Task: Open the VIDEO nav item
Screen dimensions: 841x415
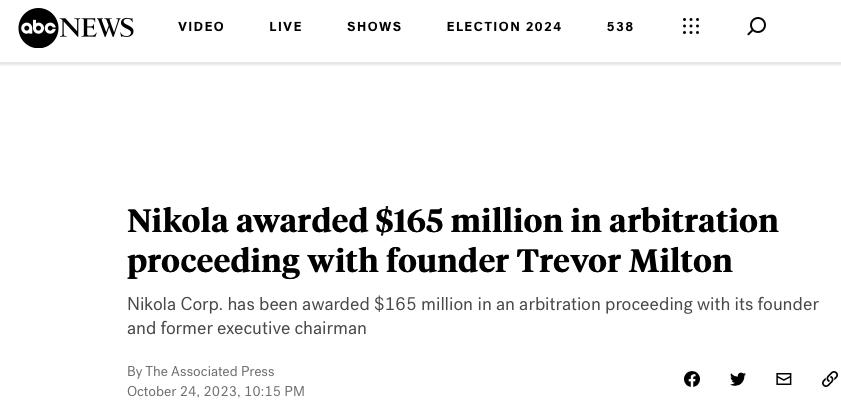Action: coord(201,27)
